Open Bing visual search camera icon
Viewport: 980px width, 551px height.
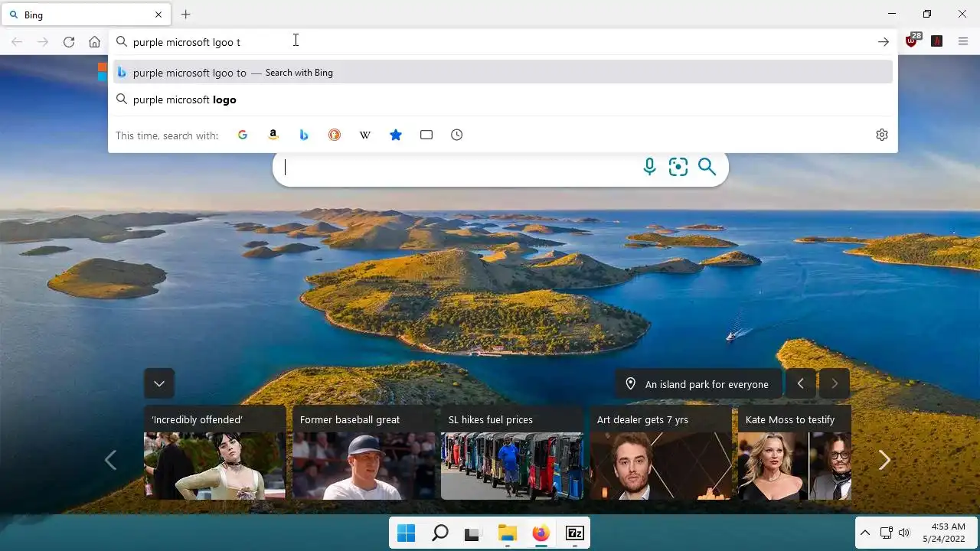[678, 167]
